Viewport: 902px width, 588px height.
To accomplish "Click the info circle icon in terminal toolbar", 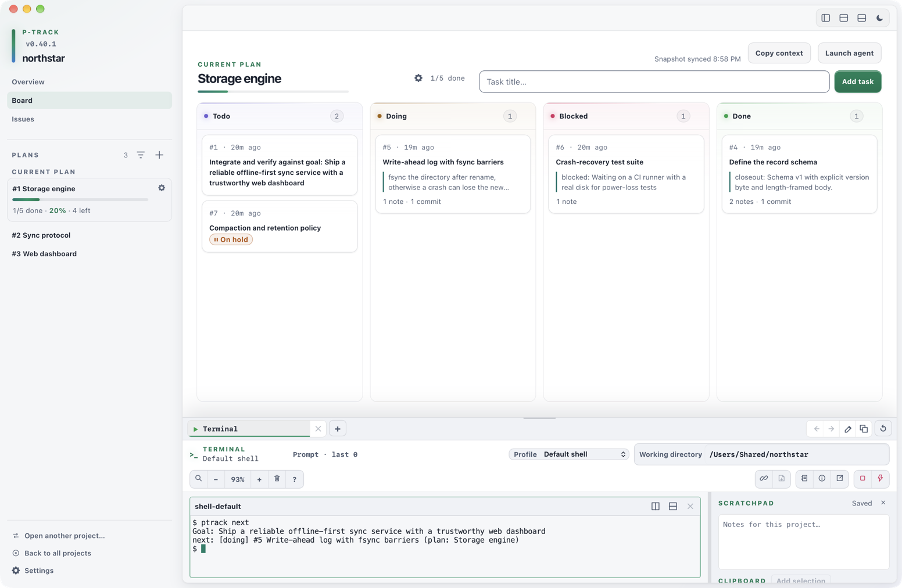I will point(822,479).
